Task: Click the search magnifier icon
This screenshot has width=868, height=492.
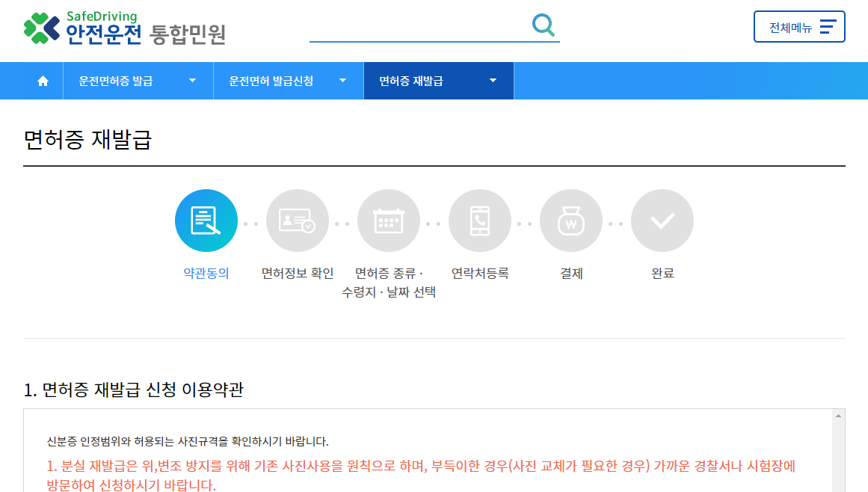Action: click(x=544, y=25)
